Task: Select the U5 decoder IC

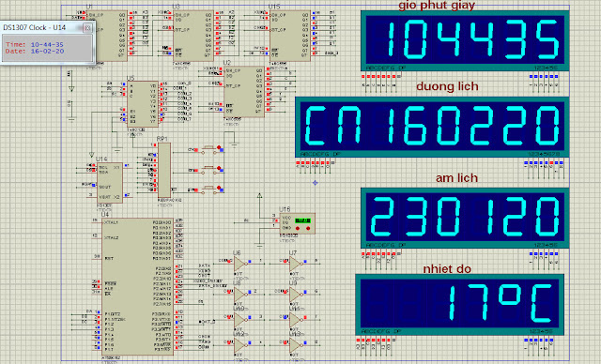Action: (142, 104)
